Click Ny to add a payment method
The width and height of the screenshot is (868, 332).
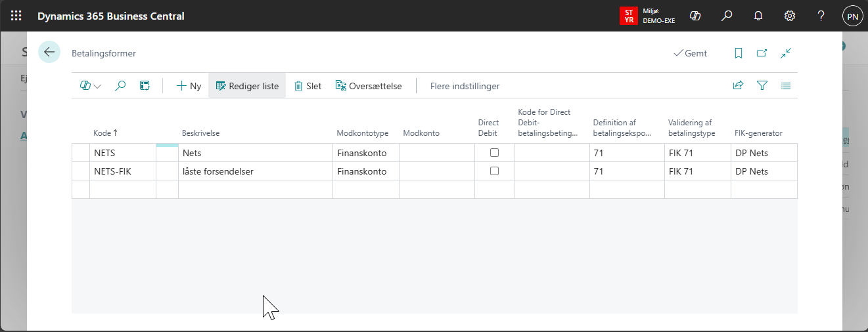pos(189,86)
